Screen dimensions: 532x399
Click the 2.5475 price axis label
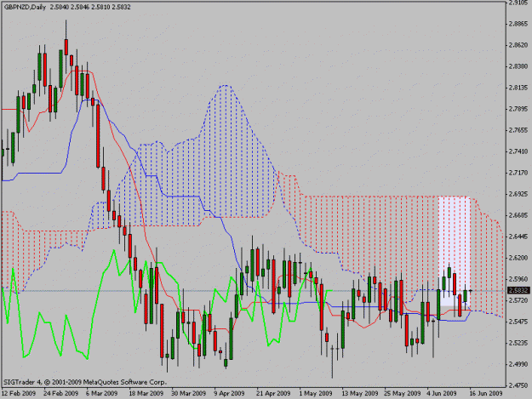point(518,322)
